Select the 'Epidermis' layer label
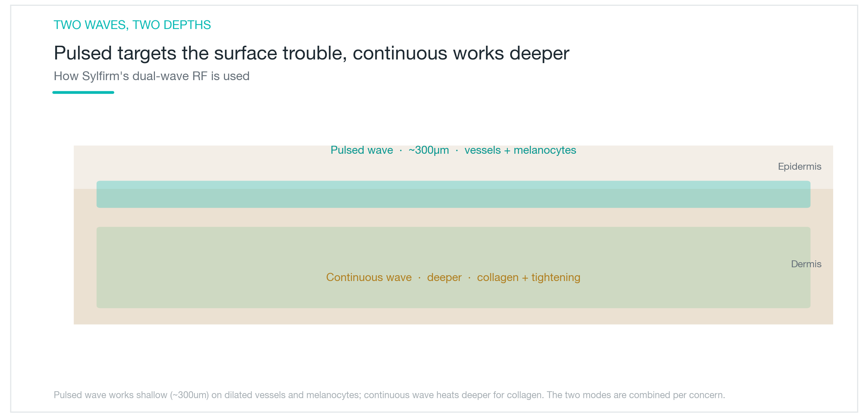868x417 pixels. click(799, 166)
